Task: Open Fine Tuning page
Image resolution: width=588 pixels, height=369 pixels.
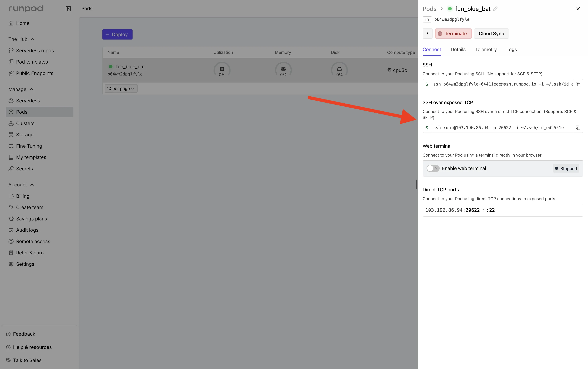Action: (39, 146)
